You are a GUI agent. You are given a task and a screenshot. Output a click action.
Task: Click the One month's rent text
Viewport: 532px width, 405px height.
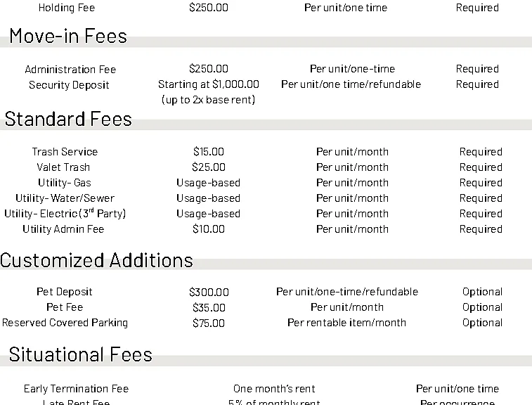(x=274, y=389)
